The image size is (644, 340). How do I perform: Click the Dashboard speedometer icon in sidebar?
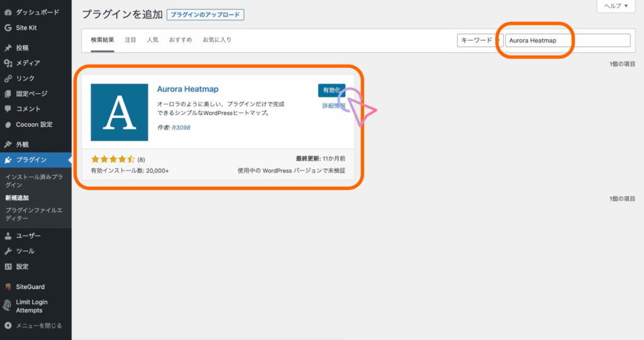coord(8,11)
